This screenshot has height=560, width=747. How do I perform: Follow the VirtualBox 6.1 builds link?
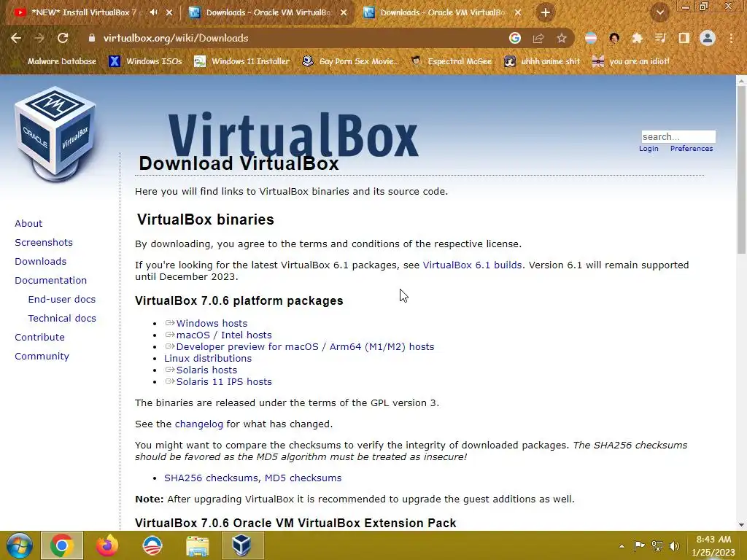[x=472, y=265]
